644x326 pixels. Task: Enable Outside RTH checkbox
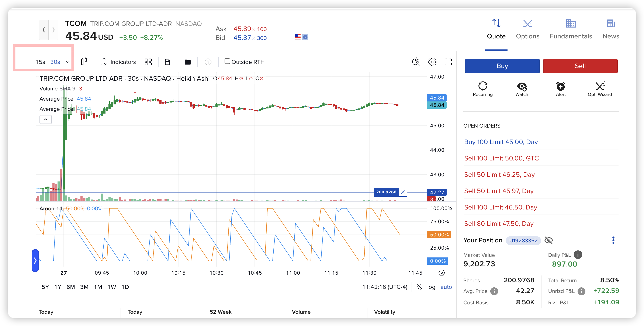click(x=227, y=61)
